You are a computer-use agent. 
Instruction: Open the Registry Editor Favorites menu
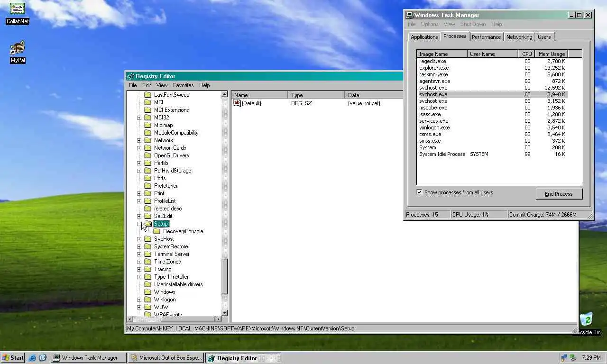(x=183, y=85)
